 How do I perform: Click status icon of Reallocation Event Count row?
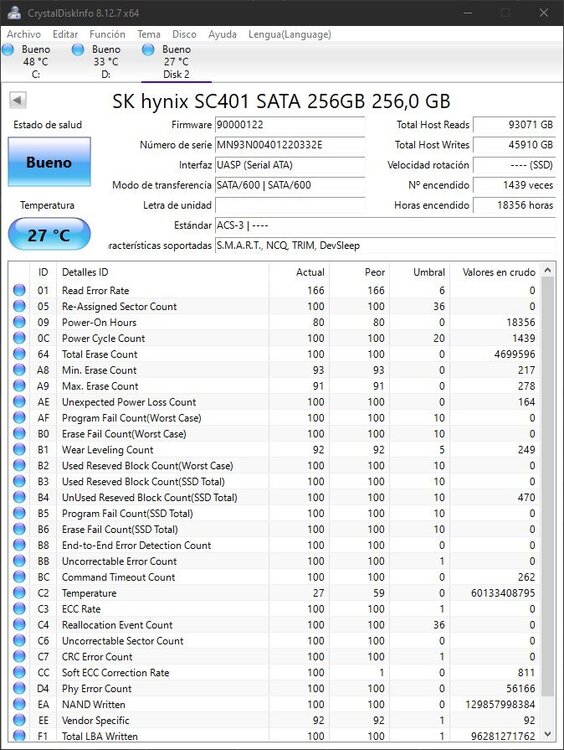click(19, 625)
